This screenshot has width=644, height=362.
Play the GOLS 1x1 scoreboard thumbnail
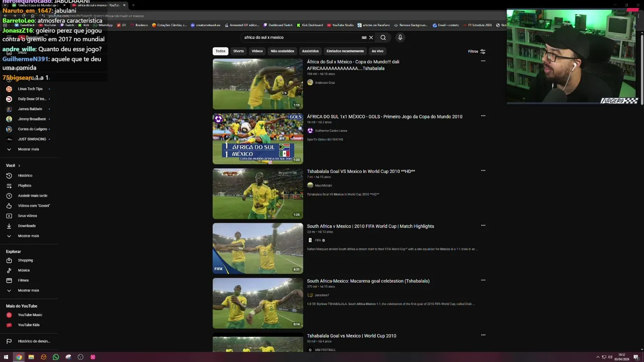(x=258, y=139)
